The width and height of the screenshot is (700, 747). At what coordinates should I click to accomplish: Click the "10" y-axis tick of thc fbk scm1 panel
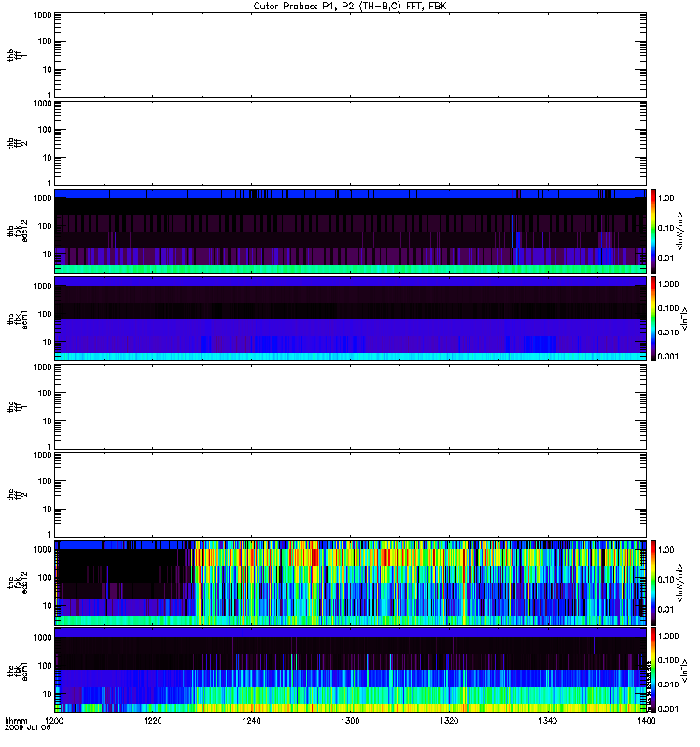tap(48, 694)
